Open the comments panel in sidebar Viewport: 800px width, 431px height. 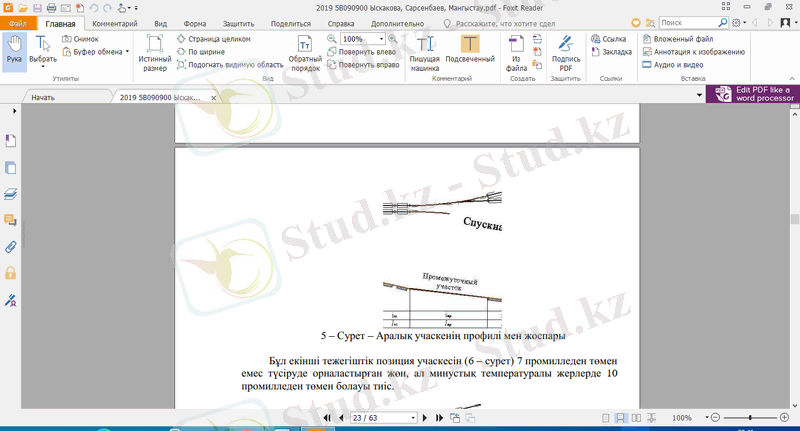point(11,219)
